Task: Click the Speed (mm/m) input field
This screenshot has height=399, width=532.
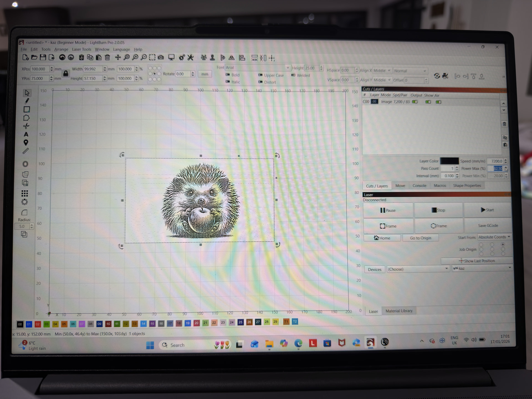Action: tap(495, 161)
